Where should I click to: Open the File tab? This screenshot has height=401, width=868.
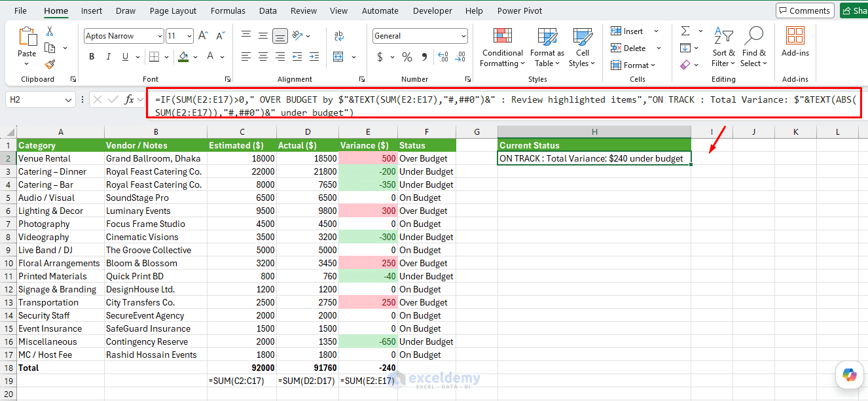click(20, 10)
